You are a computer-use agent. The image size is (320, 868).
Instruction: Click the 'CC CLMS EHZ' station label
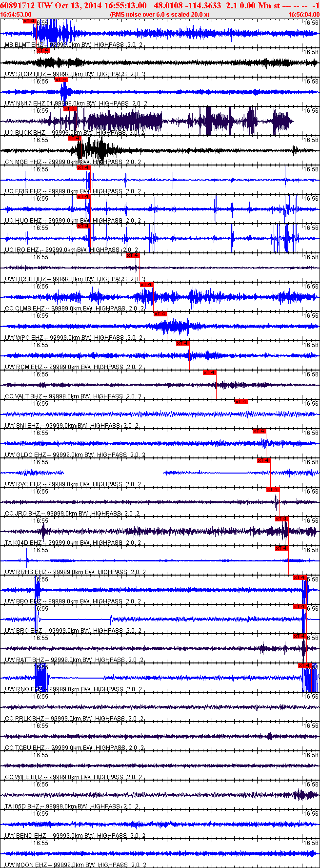[24, 309]
